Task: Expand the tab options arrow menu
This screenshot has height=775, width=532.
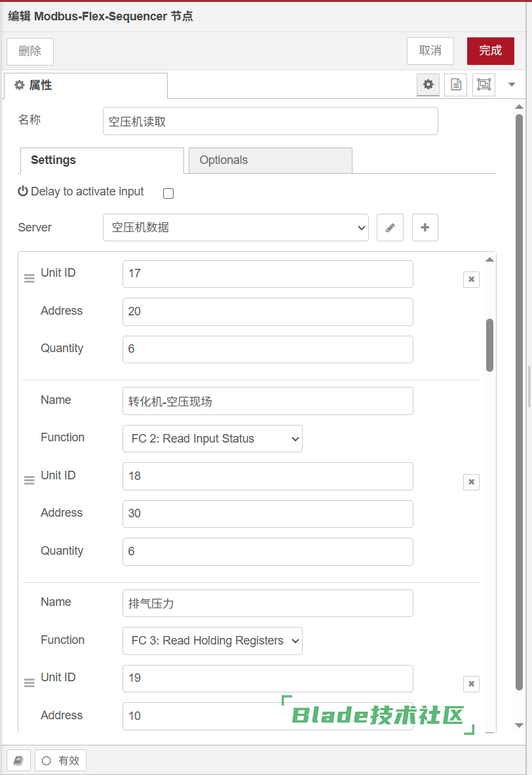Action: click(x=512, y=85)
